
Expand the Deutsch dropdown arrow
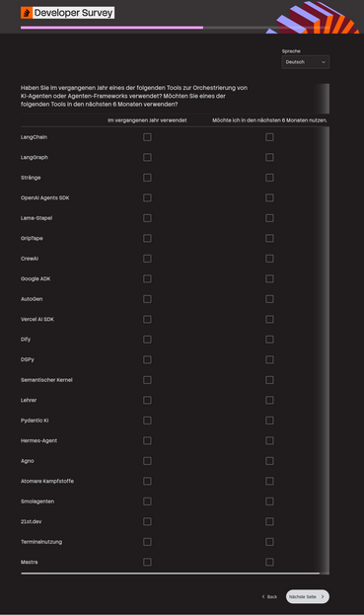tap(324, 62)
